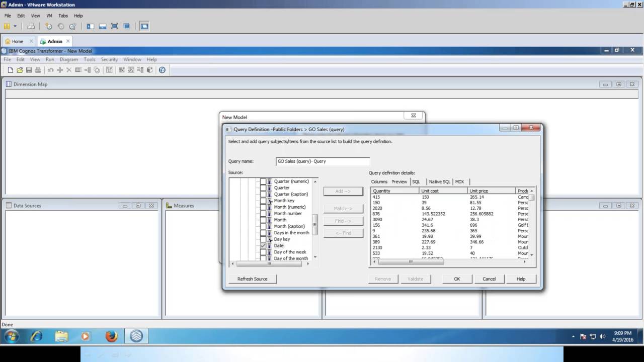Viewport: 644px width, 362px height.
Task: Click the Source list vertical scrollbar thumb
Action: [x=315, y=225]
